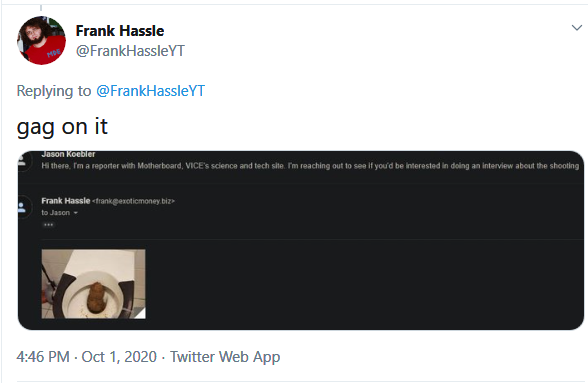
Task: Click Frank Hassle's email contact avatar icon
Action: pos(22,207)
